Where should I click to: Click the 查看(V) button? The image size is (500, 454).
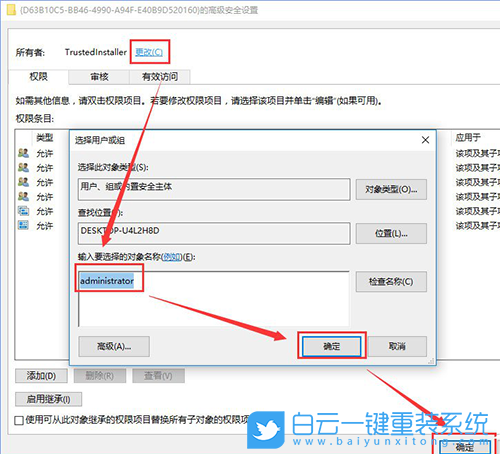[158, 376]
